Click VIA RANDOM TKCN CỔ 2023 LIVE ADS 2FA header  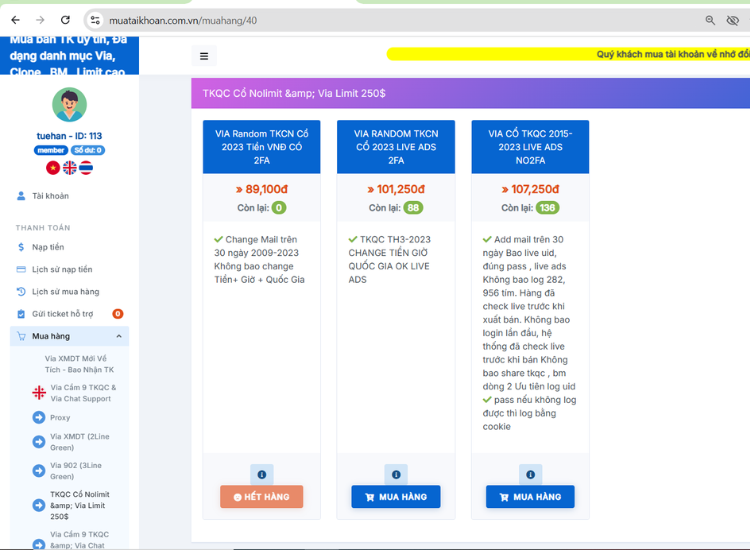pos(396,147)
